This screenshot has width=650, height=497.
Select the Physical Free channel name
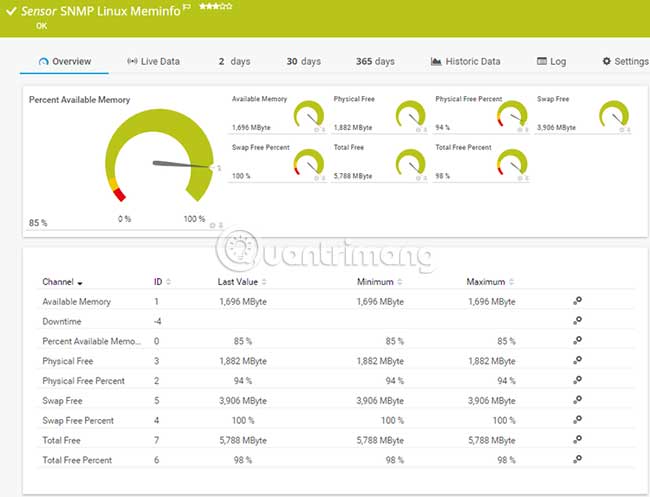click(x=68, y=361)
